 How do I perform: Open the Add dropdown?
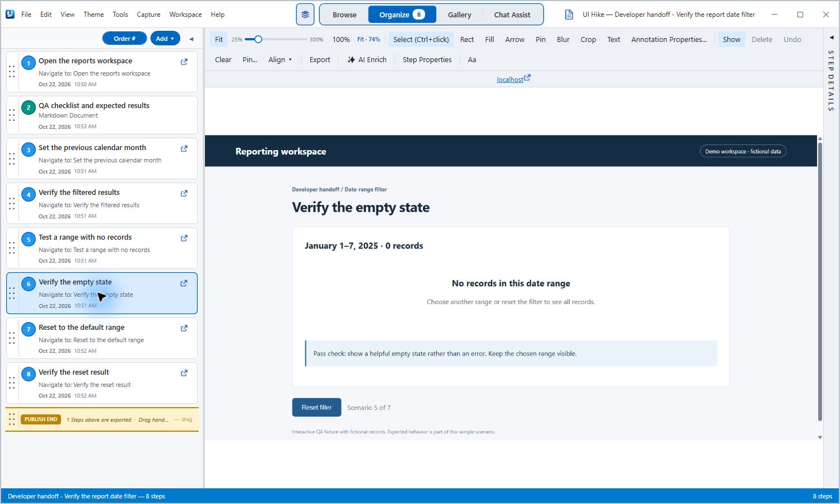[165, 39]
